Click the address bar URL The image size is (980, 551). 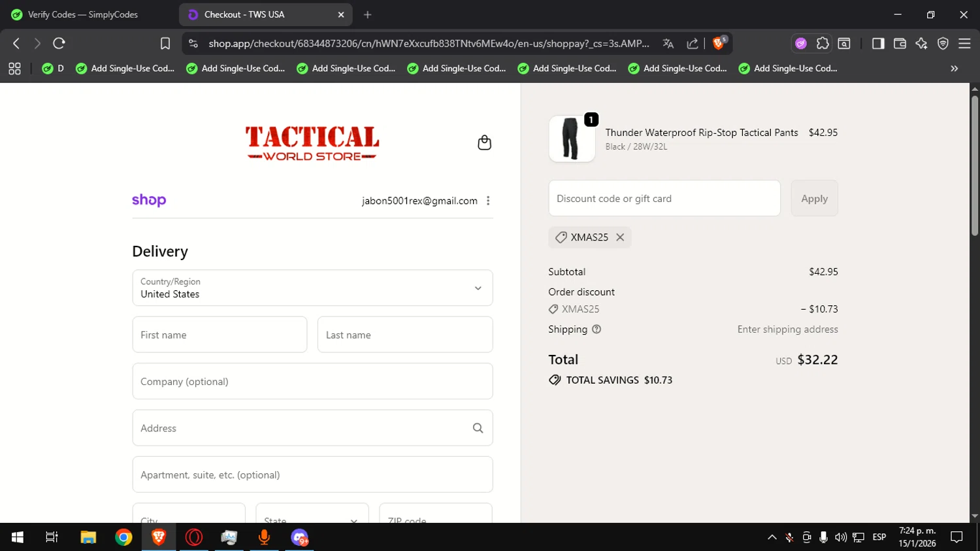(x=429, y=43)
